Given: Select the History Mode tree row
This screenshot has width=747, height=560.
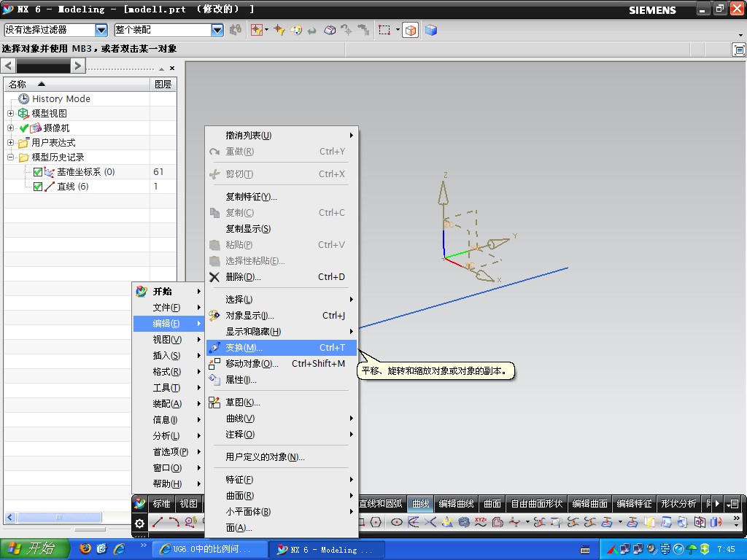Looking at the screenshot, I should coord(90,98).
